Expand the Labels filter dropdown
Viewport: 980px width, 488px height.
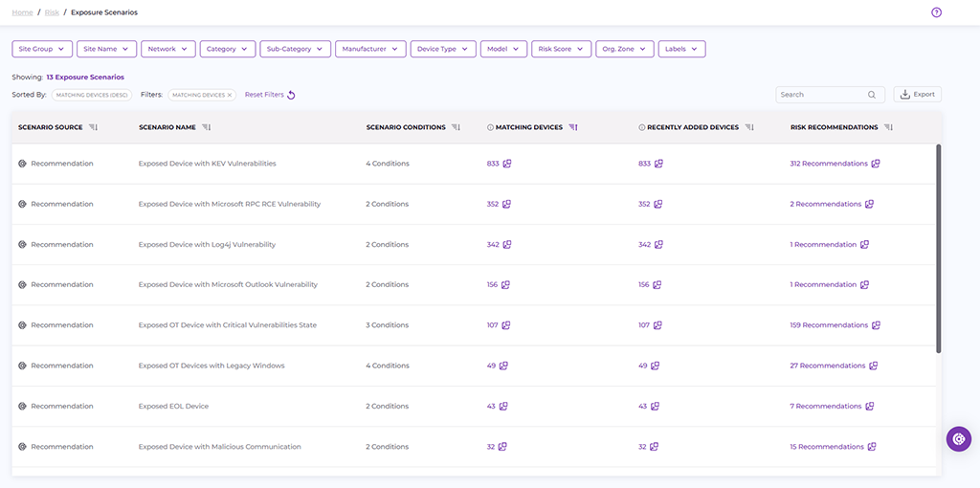pos(681,49)
